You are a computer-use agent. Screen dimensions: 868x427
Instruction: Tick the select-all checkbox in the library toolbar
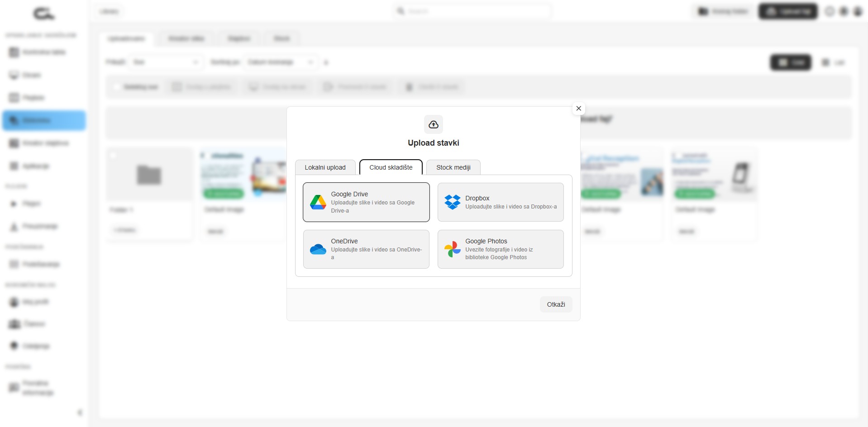pos(116,87)
